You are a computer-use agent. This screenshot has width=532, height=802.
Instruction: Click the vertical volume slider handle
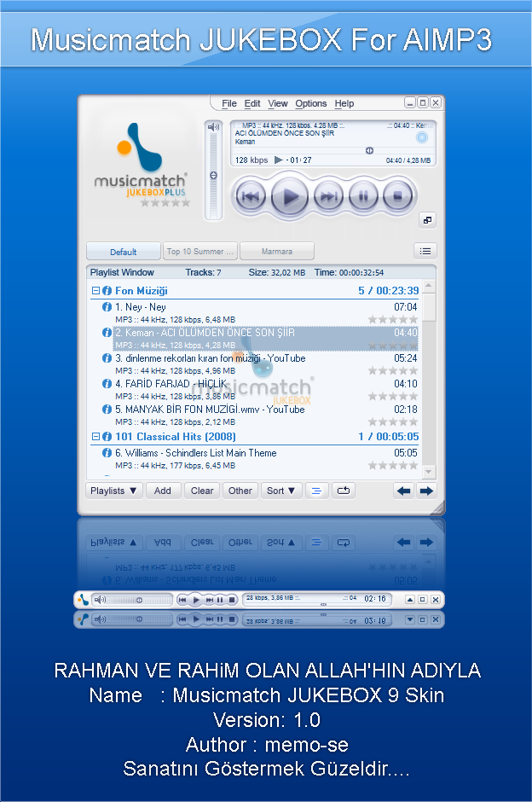[x=214, y=176]
